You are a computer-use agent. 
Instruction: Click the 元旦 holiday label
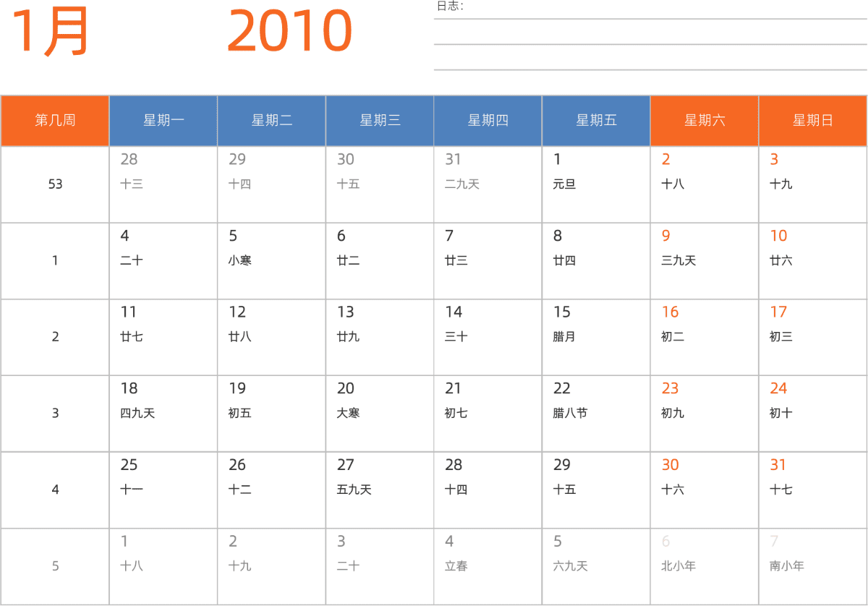tap(564, 184)
